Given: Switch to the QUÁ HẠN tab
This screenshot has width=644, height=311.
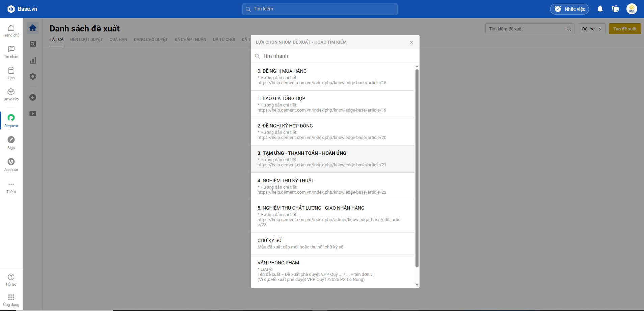Looking at the screenshot, I should [x=118, y=40].
